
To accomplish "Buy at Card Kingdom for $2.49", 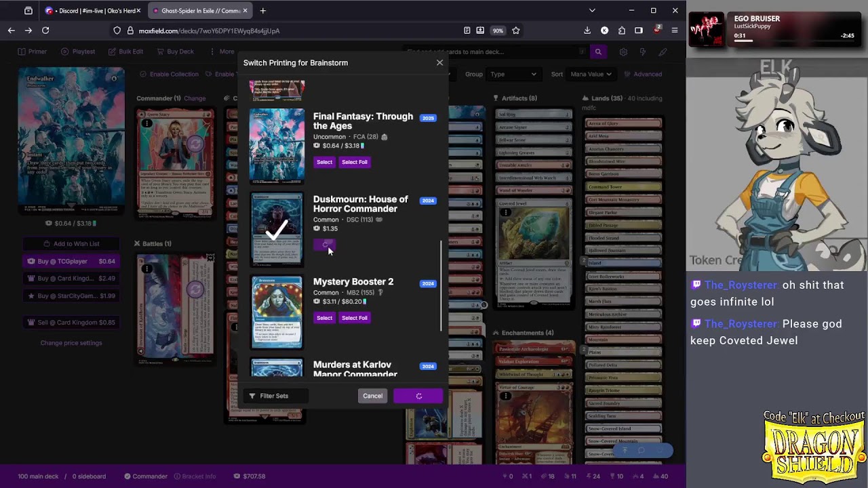I will 71,279.
